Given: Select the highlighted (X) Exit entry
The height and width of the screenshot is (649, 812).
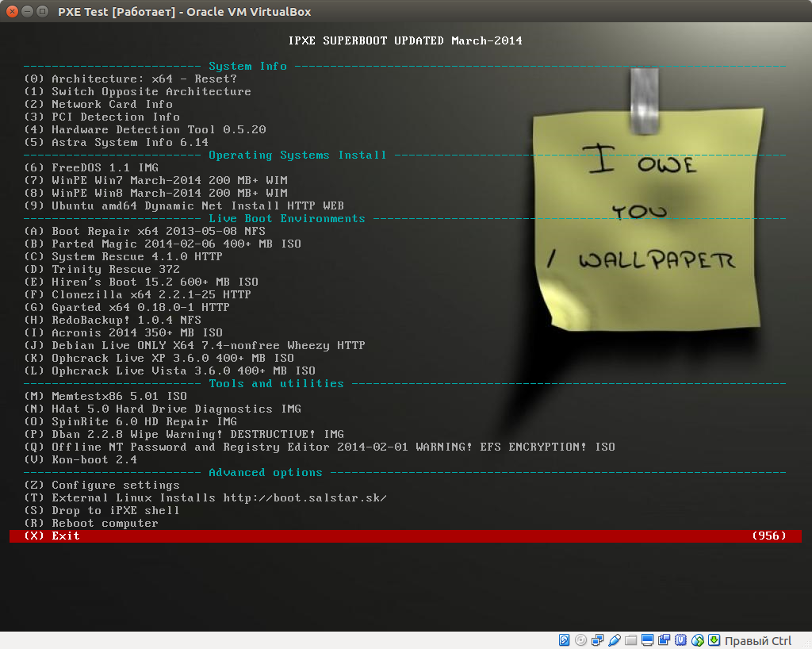Looking at the screenshot, I should tap(405, 536).
